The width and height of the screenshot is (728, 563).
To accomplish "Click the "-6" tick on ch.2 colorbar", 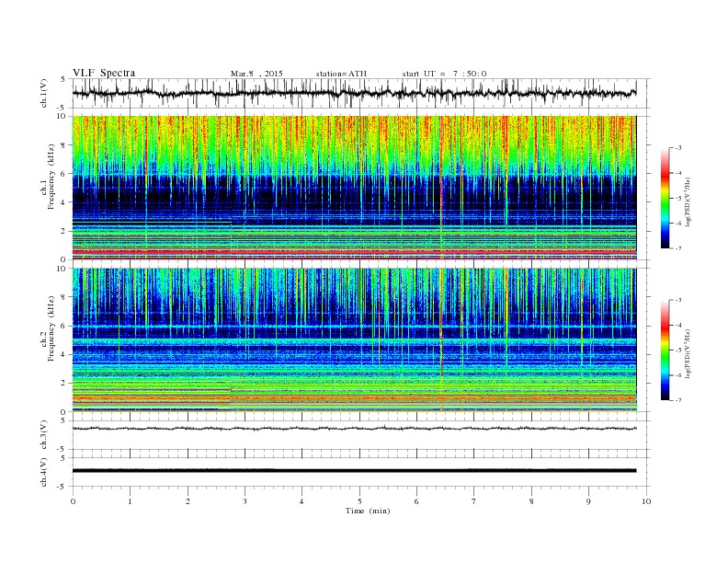I will (678, 375).
